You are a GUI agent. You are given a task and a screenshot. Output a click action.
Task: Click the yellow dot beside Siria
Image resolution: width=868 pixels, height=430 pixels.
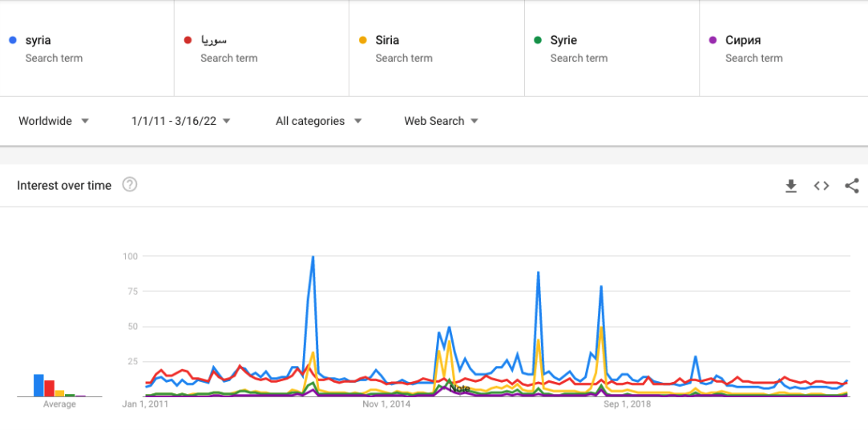[362, 40]
